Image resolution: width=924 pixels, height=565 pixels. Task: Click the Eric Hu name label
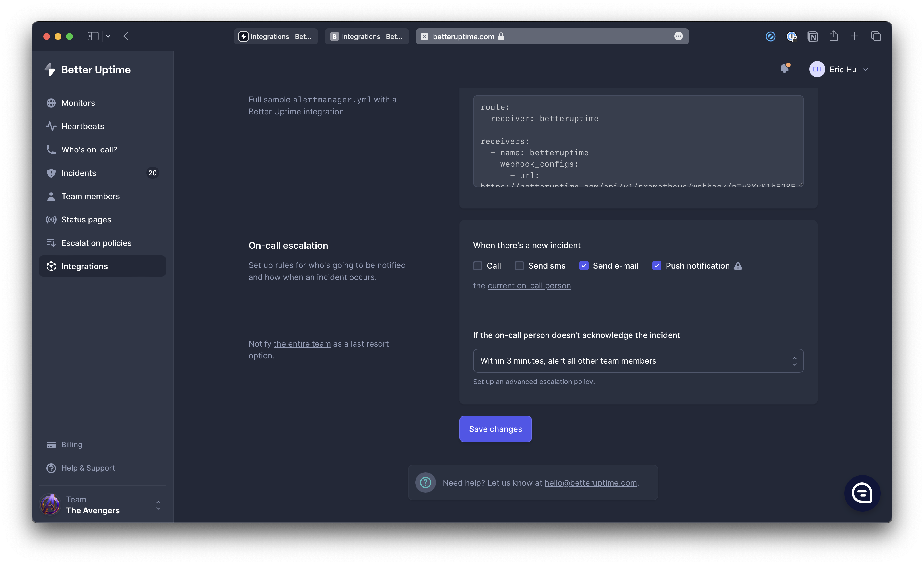[x=843, y=69]
